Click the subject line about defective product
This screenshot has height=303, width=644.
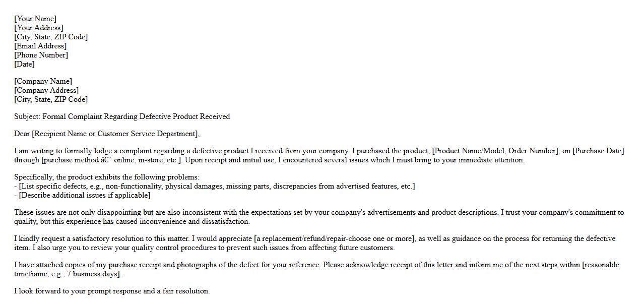pos(122,116)
